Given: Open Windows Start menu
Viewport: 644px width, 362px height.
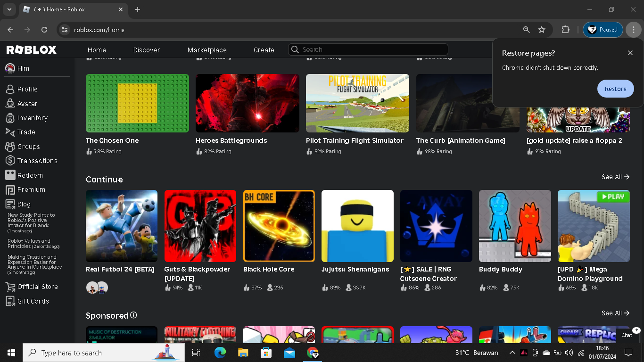Looking at the screenshot, I should click(x=11, y=353).
